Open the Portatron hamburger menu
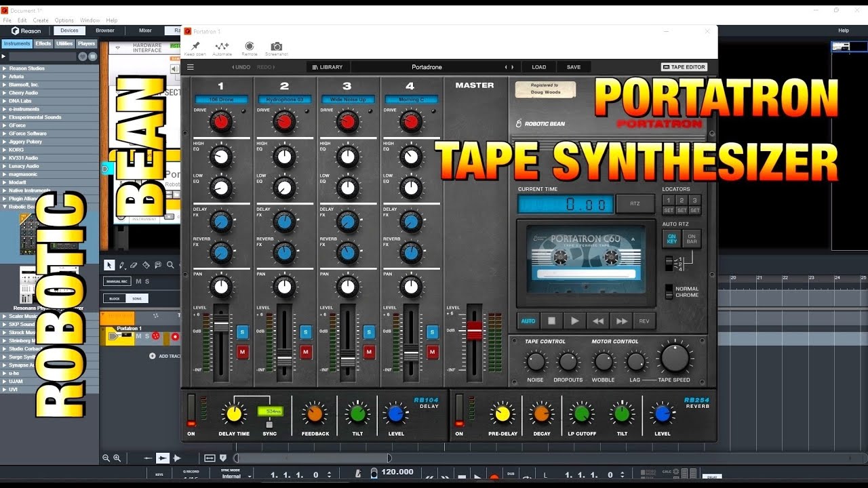 coord(191,67)
